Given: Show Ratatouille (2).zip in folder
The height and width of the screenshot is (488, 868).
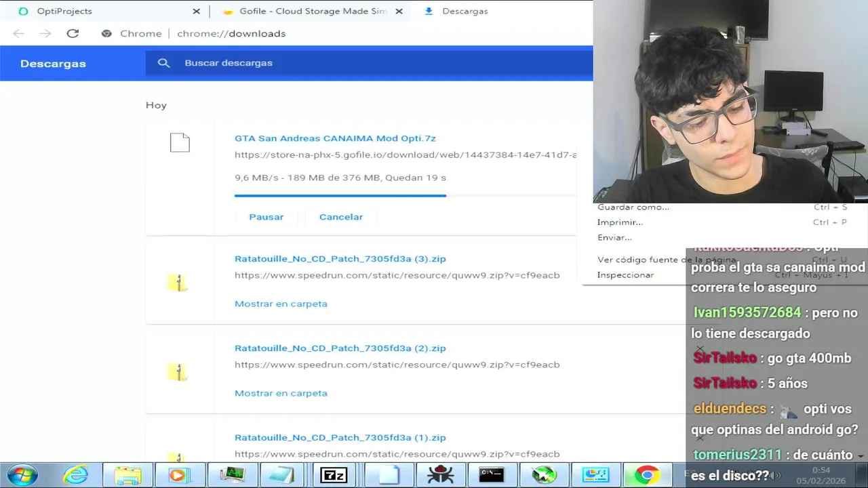Looking at the screenshot, I should point(281,393).
